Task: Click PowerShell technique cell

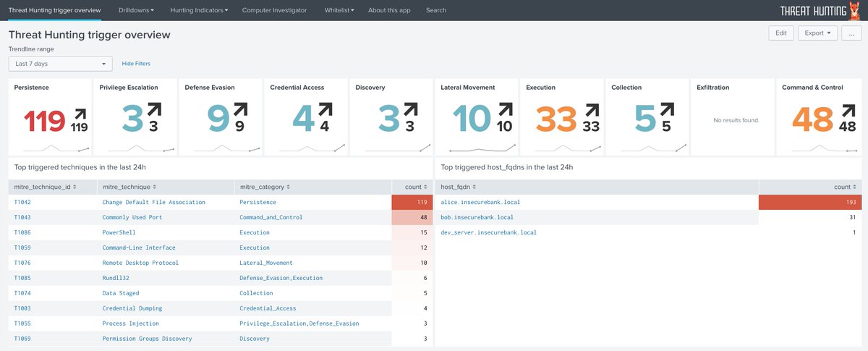Action: point(119,232)
